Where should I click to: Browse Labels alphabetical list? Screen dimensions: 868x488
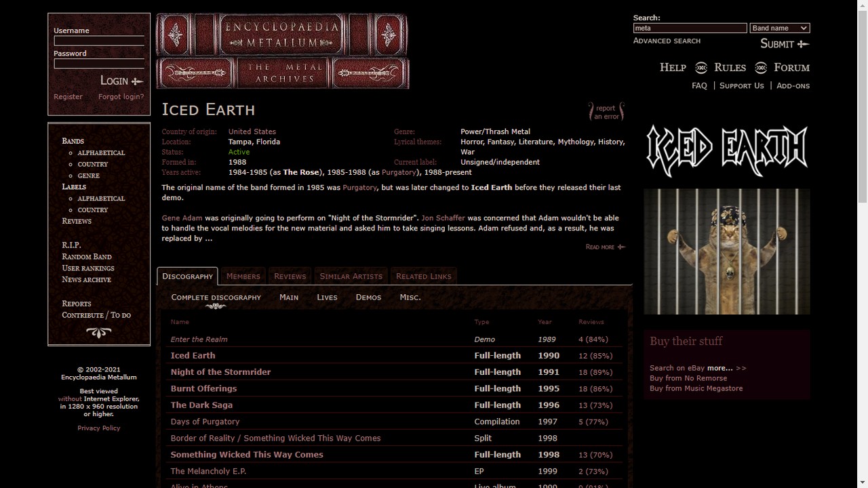[x=101, y=199]
